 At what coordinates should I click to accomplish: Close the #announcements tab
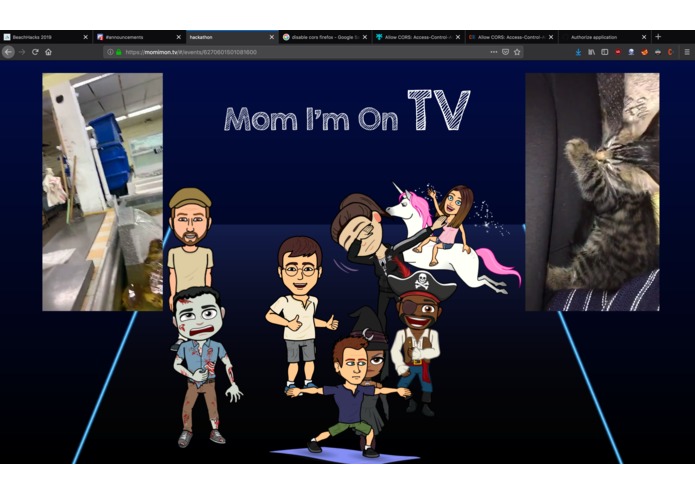point(179,37)
